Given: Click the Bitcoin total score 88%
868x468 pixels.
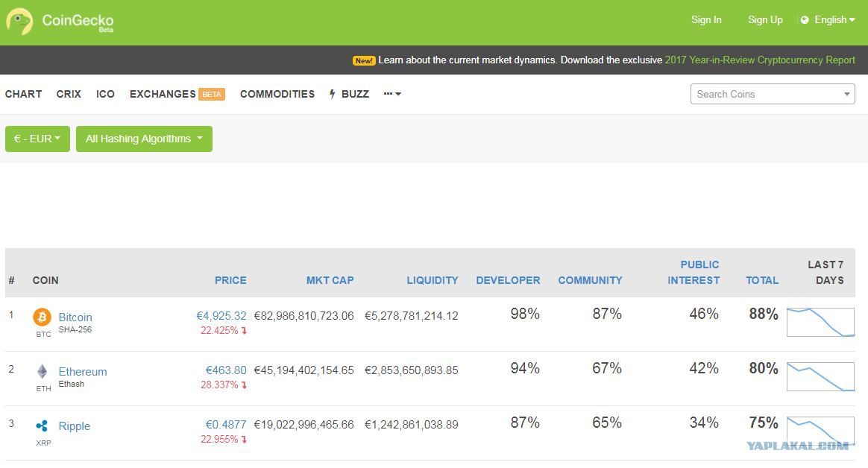Looking at the screenshot, I should 764,314.
